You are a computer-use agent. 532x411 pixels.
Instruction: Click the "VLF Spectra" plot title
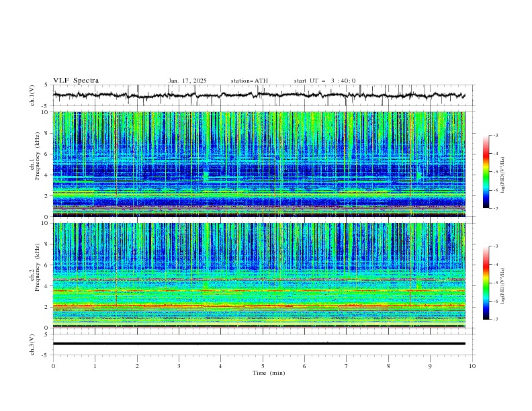76,81
